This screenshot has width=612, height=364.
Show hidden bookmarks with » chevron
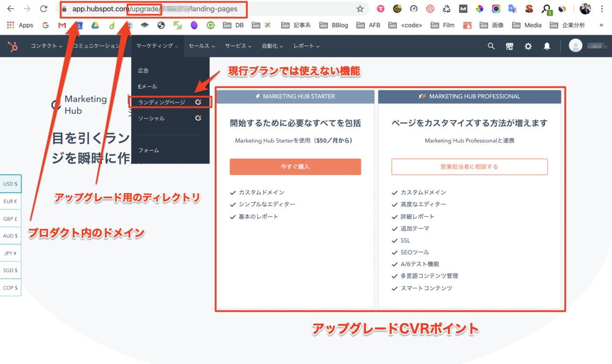click(x=601, y=25)
